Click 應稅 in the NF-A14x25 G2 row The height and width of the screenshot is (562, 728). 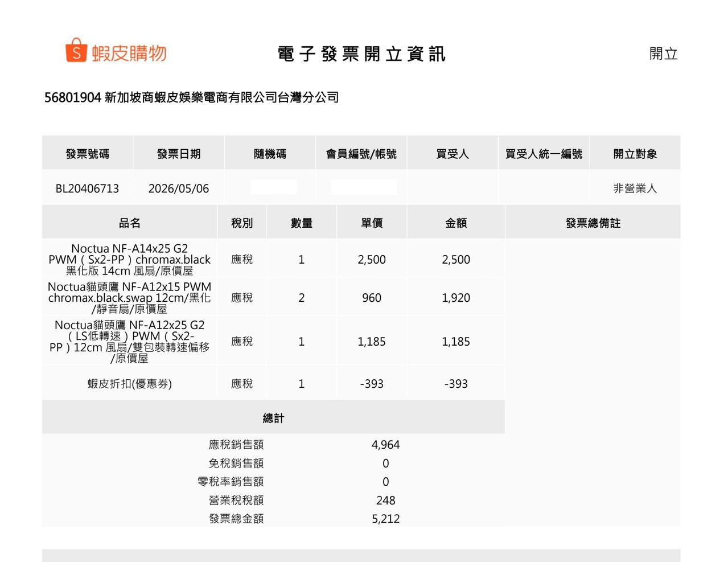point(242,260)
